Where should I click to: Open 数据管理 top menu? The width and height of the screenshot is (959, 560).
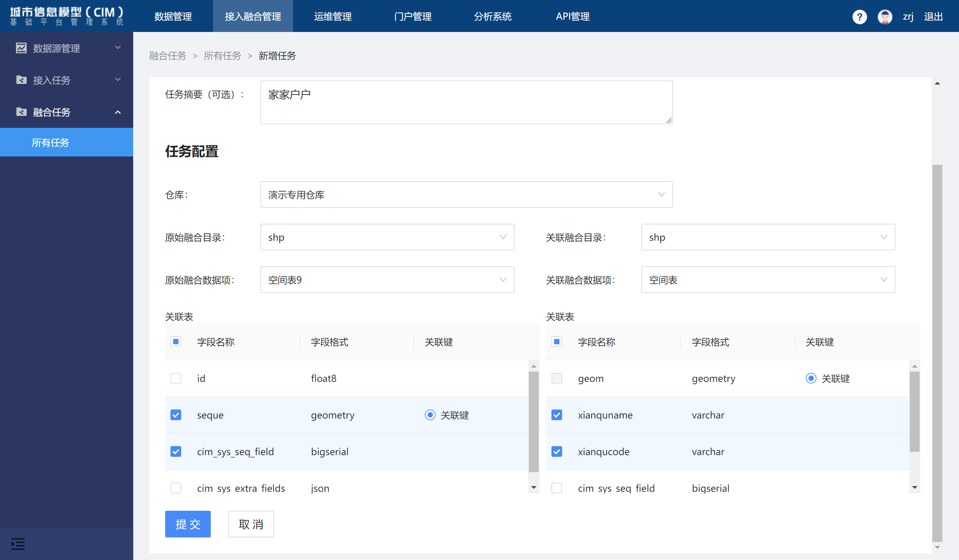(173, 16)
